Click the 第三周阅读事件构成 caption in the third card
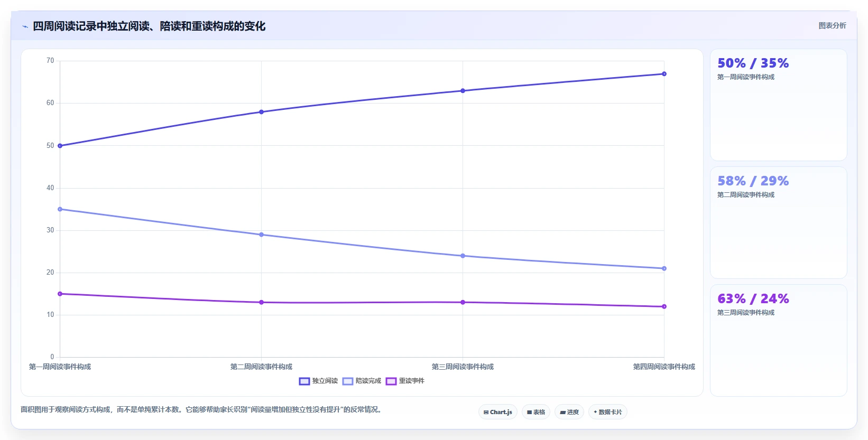868x440 pixels. click(x=745, y=313)
